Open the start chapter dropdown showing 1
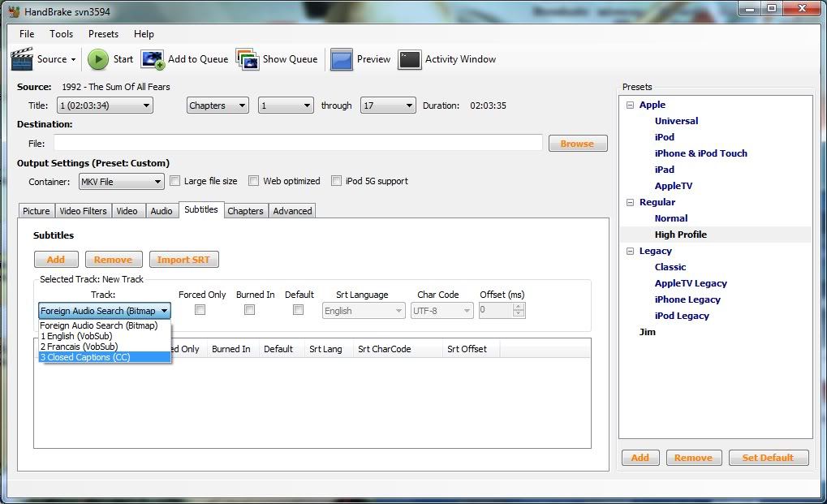 (286, 106)
